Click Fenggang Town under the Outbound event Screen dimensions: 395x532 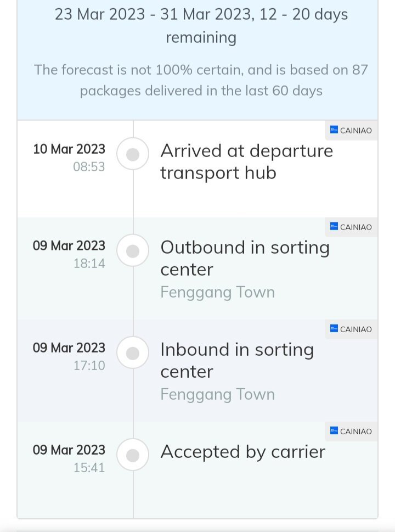(x=218, y=293)
